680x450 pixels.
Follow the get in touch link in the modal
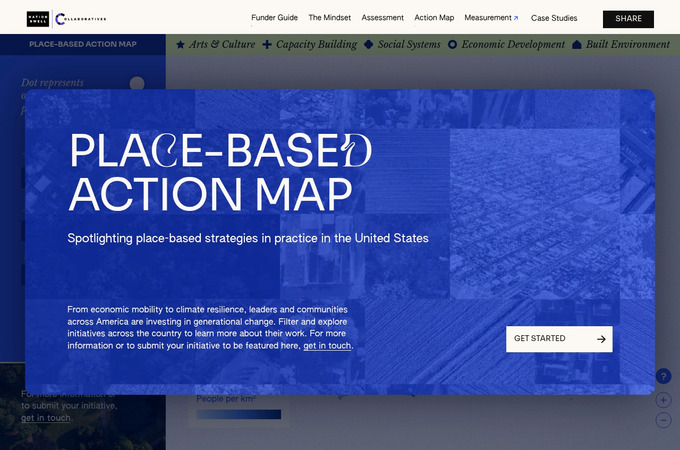coord(327,346)
